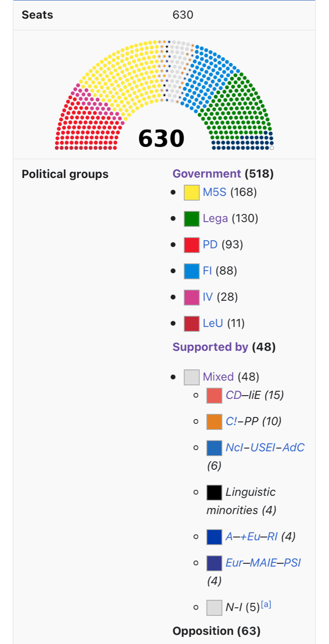Open the M5S party link
Screen dimensions: 329x644
(x=214, y=192)
